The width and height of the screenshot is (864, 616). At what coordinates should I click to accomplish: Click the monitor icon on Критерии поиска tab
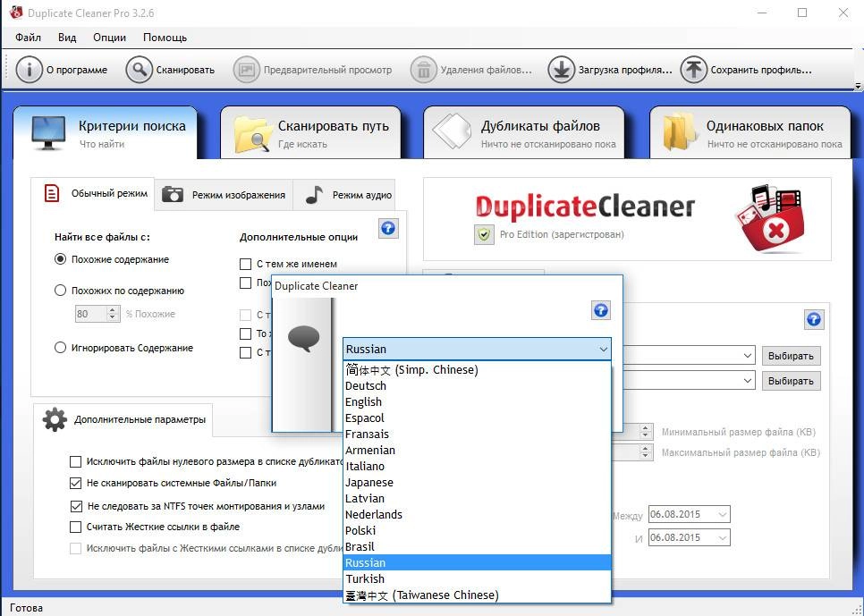(x=48, y=133)
